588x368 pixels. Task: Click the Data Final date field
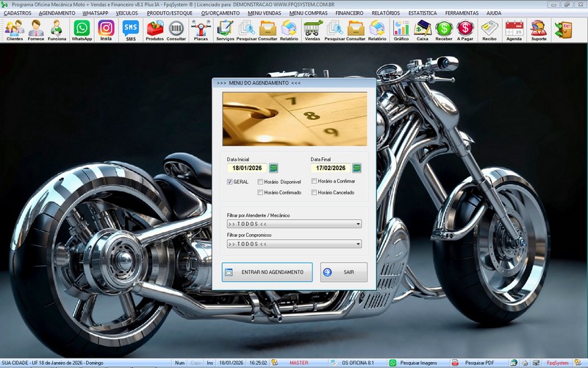[x=330, y=168]
